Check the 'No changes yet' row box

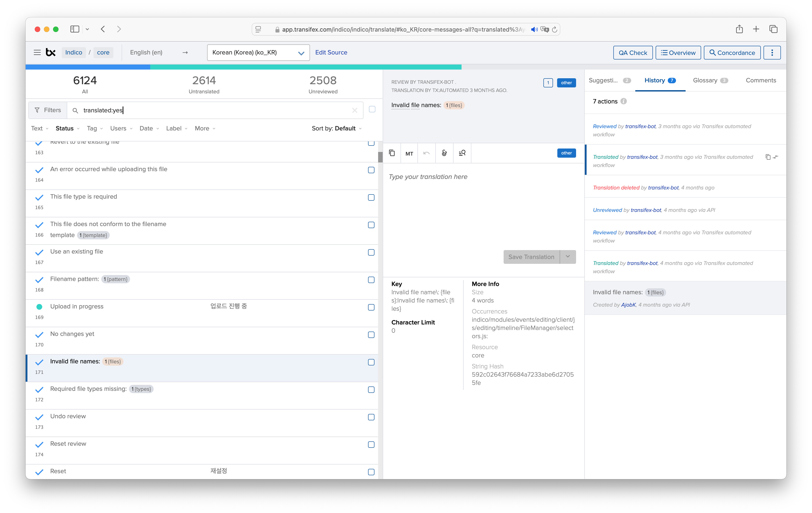tap(371, 335)
